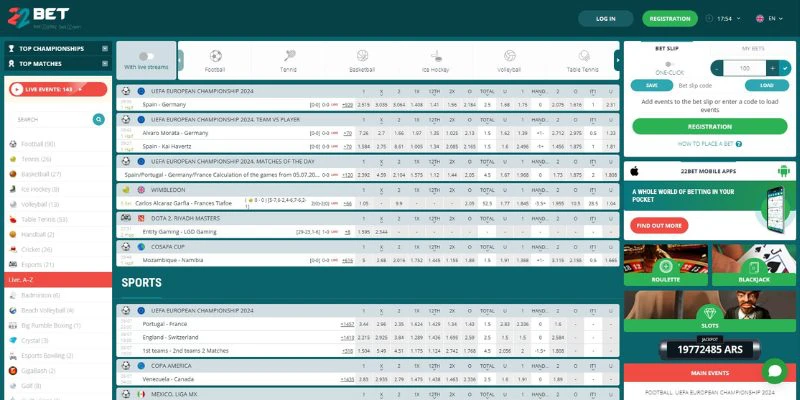Open the Live. A-Z section
The height and width of the screenshot is (400, 800).
click(x=58, y=280)
